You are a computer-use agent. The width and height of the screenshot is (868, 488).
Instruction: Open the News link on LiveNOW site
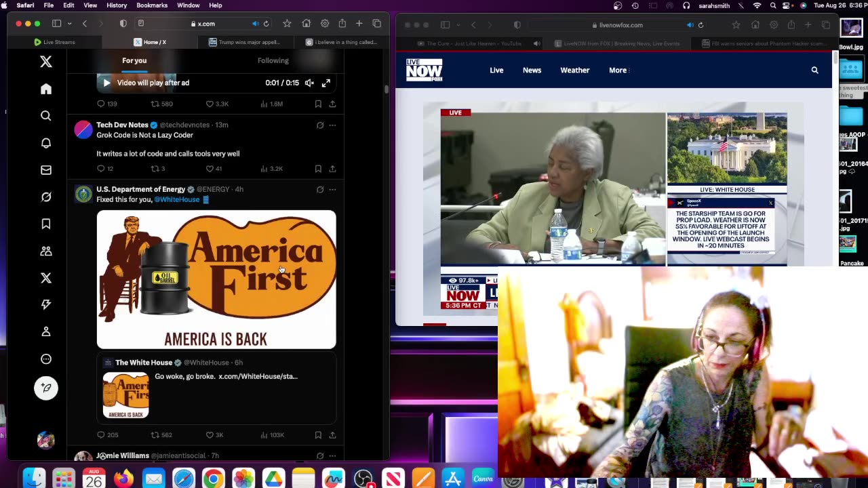click(x=532, y=70)
